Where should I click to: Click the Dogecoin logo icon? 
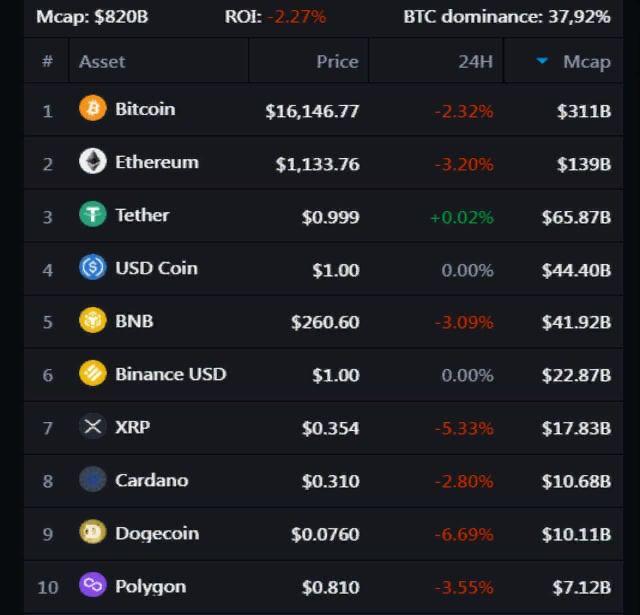tap(93, 533)
